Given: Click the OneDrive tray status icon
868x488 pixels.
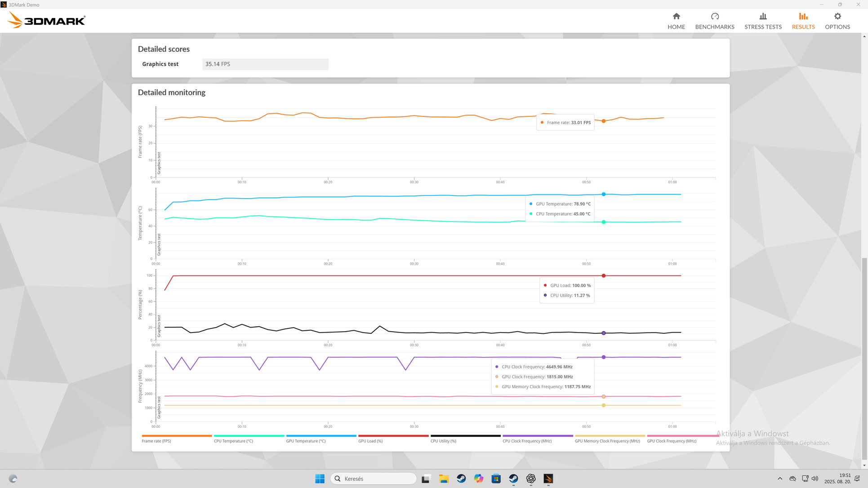Looking at the screenshot, I should 792,479.
